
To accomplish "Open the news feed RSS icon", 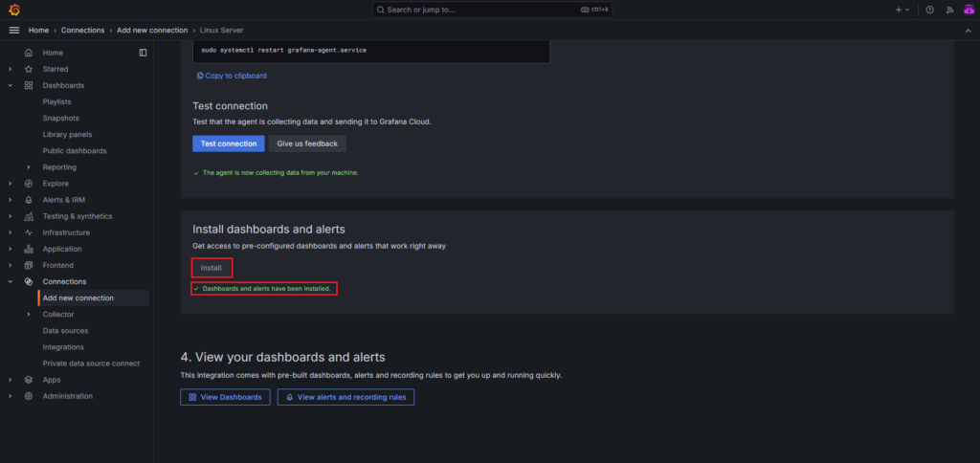I will (948, 10).
